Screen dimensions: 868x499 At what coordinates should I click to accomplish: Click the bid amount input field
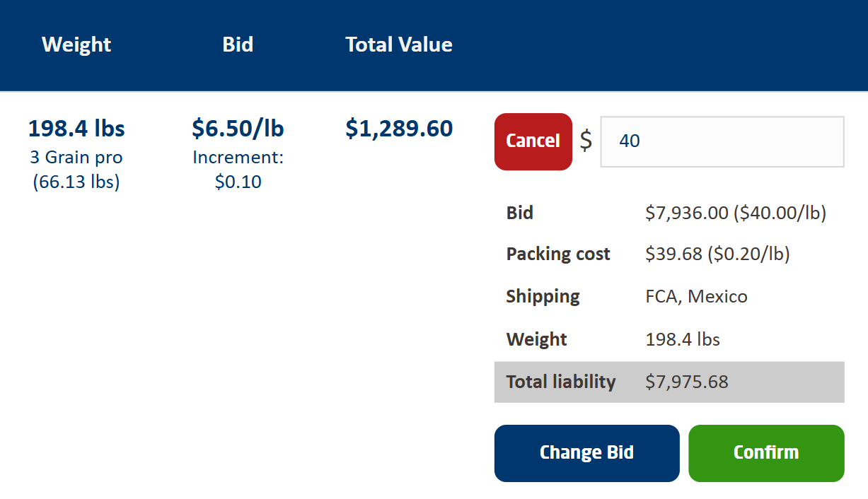[x=722, y=141]
